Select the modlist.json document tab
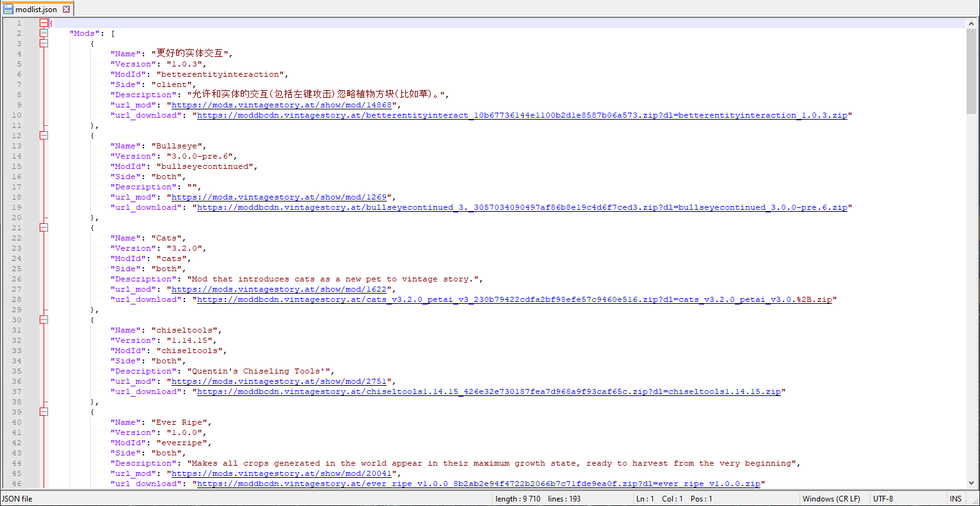 [36, 10]
